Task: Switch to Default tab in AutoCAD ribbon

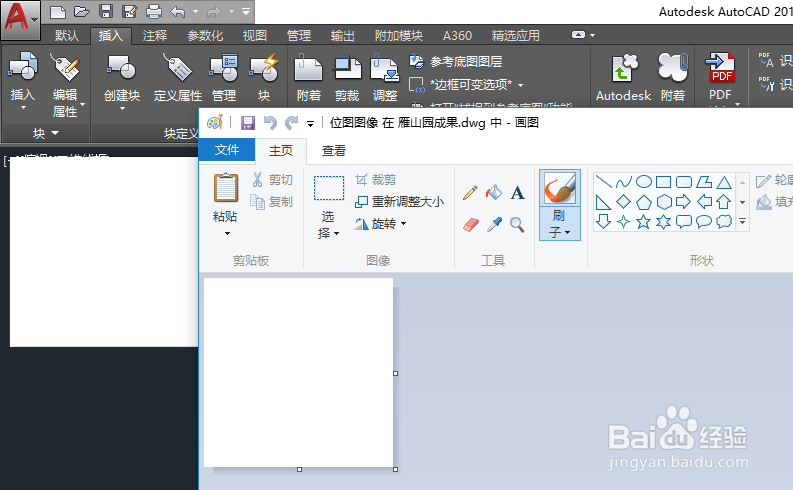Action: [66, 35]
